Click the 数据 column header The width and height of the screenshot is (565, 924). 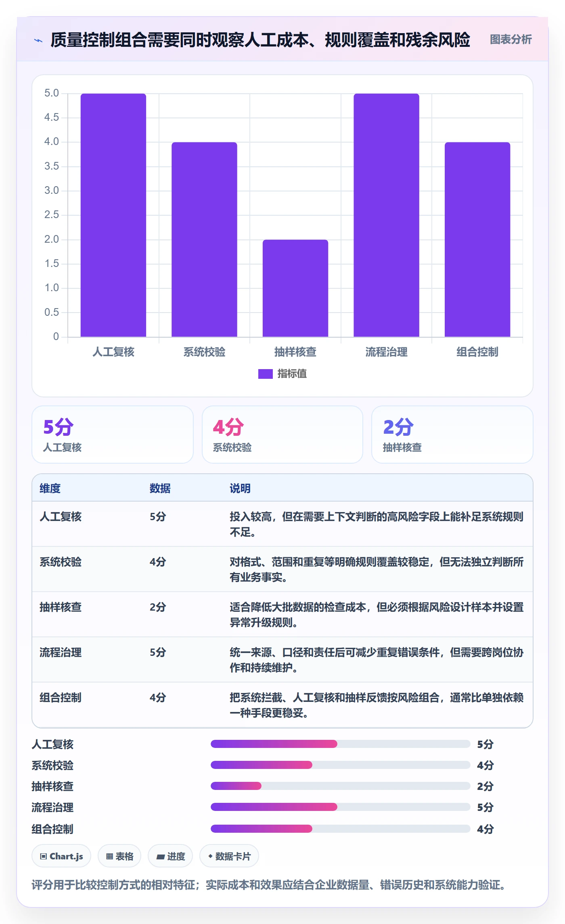160,488
